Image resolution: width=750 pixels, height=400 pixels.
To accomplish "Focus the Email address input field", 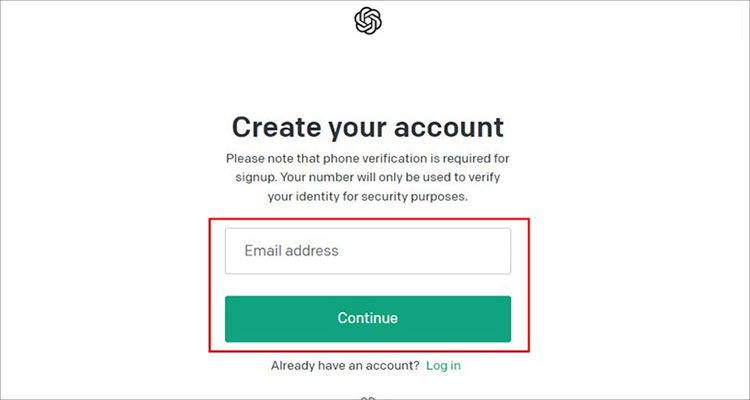I will click(367, 251).
